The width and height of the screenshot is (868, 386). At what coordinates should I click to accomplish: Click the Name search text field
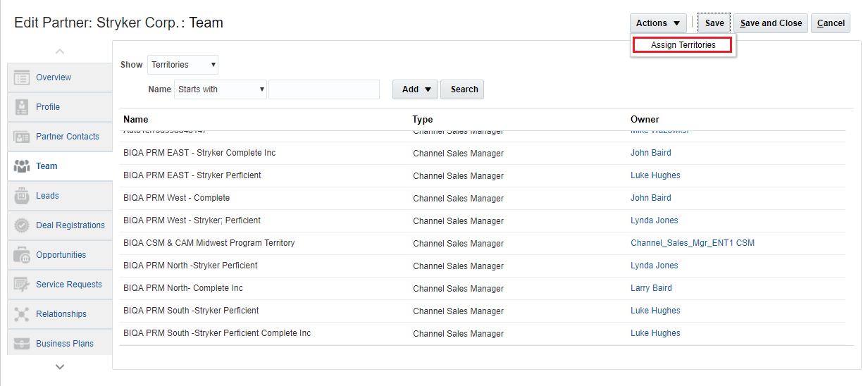tap(324, 89)
